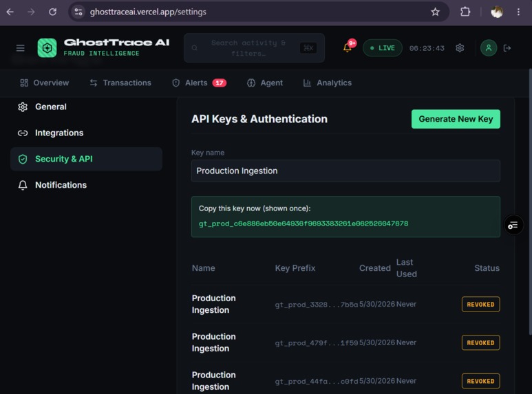
Task: Click Security & API shield icon
Action: click(x=23, y=159)
